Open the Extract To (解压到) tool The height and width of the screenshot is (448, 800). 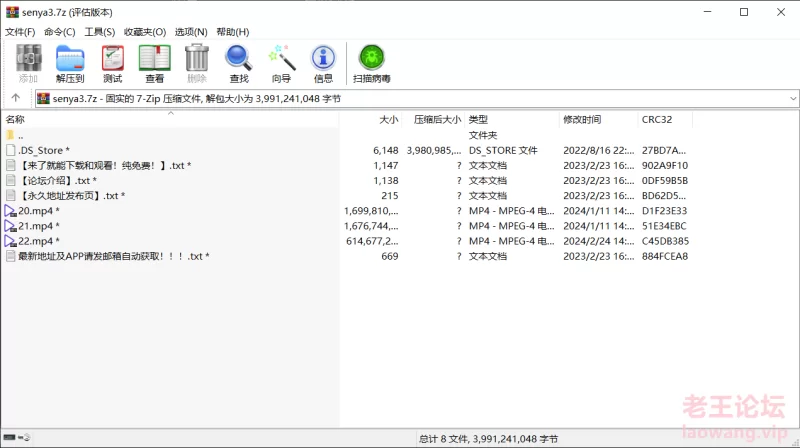click(x=70, y=63)
